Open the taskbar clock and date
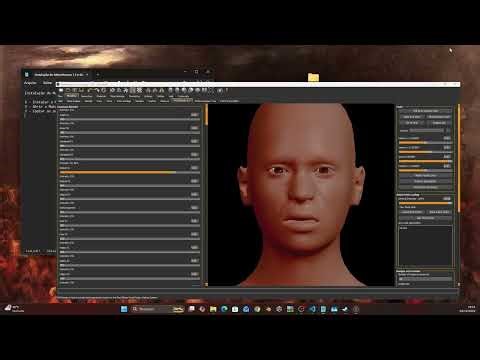The image size is (480, 360). pos(467,309)
